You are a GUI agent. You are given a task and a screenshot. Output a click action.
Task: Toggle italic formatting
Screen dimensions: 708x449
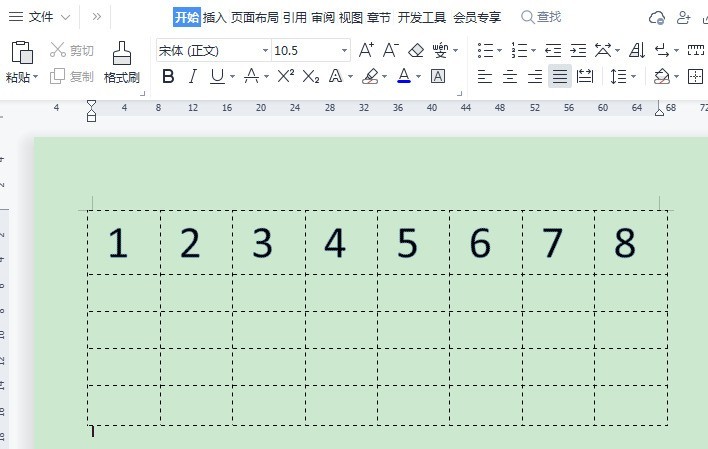click(x=193, y=76)
